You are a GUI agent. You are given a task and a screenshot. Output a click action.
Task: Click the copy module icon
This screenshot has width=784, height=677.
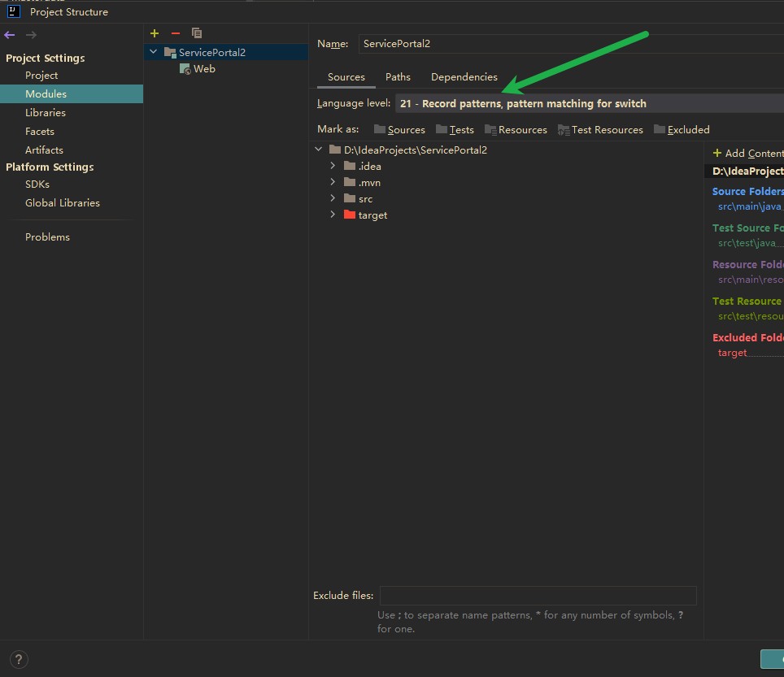(x=196, y=33)
